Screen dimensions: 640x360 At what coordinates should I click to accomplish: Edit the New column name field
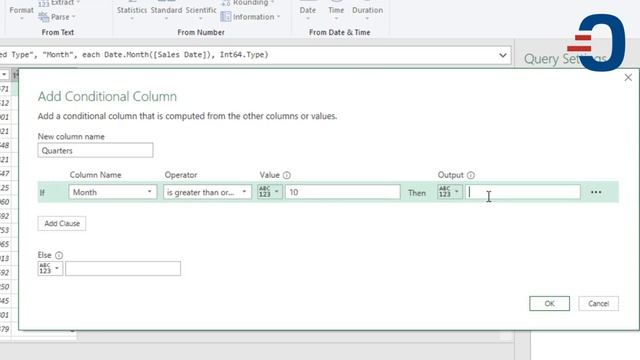coord(96,151)
